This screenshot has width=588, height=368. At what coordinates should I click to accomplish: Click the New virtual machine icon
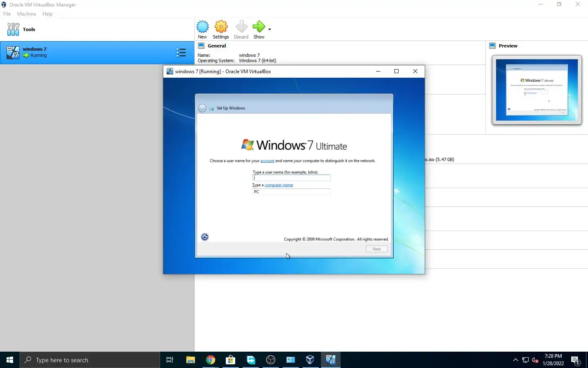click(x=203, y=27)
